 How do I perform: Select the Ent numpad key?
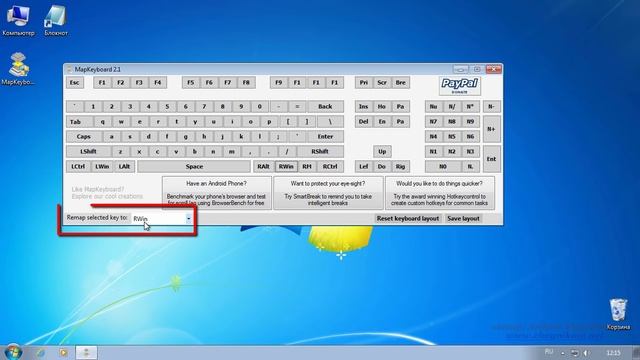(491, 159)
